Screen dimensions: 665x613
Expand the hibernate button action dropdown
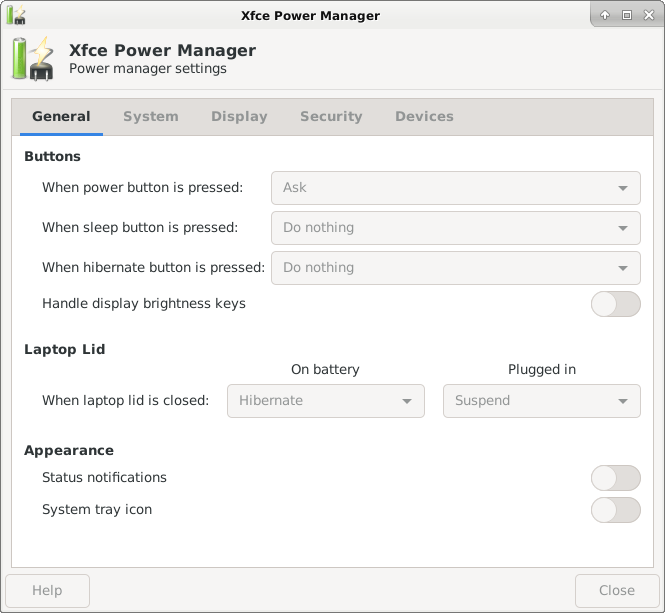coord(455,268)
